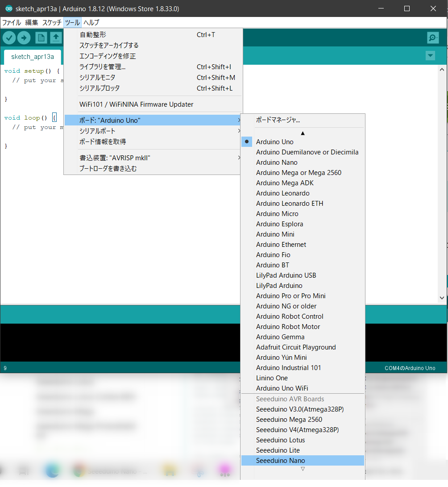Screen dimensions: 448x487
Task: Select Seeeduino Lotus board
Action: pos(303,440)
